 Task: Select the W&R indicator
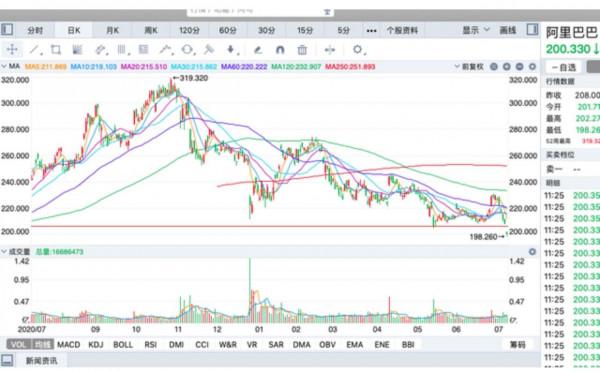pos(227,345)
